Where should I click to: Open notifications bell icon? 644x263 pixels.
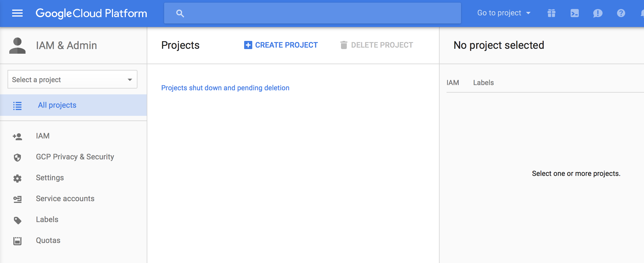click(642, 13)
